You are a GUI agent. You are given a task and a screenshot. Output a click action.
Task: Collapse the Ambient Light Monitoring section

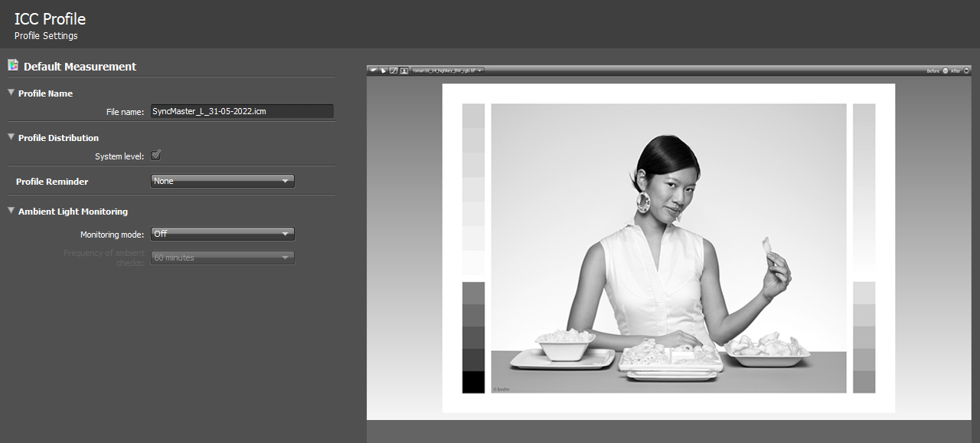11,211
